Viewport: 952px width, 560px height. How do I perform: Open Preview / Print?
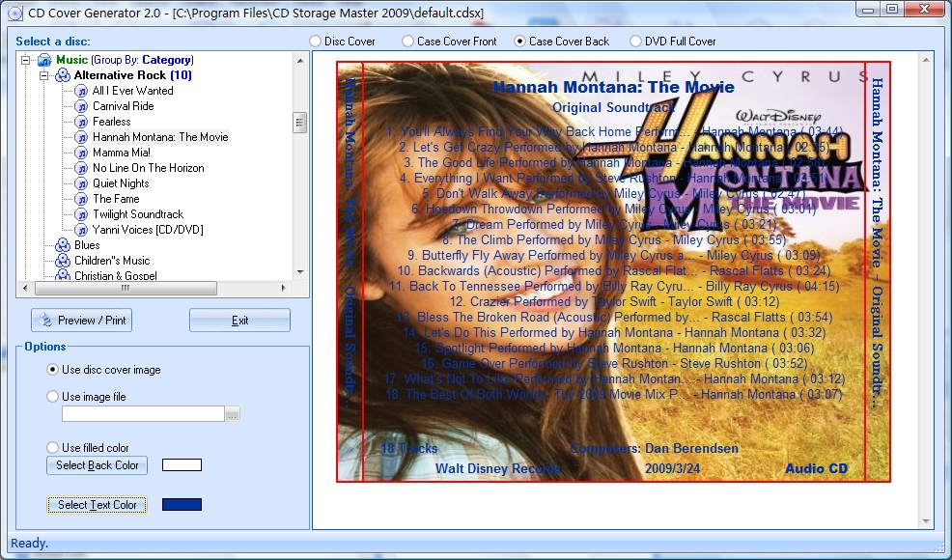pos(81,321)
